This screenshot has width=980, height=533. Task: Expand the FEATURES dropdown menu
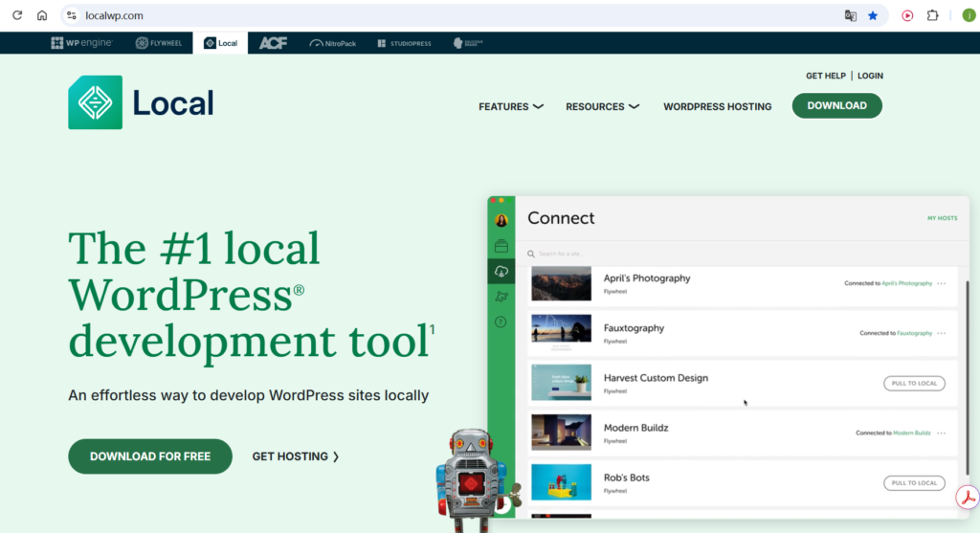point(511,107)
